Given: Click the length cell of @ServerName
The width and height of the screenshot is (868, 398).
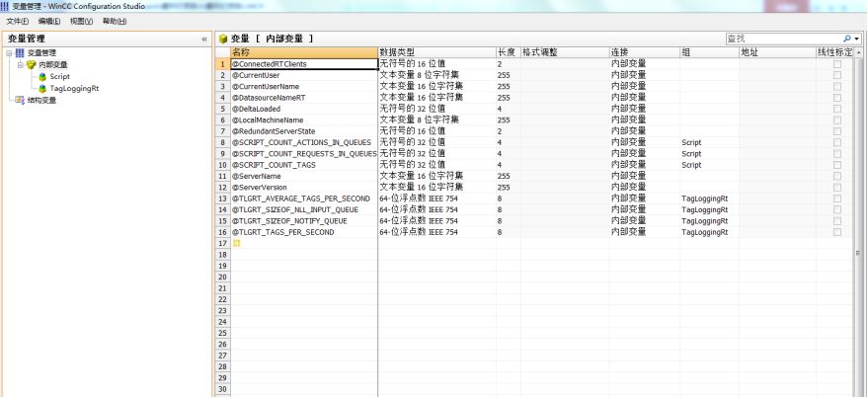Looking at the screenshot, I should pyautogui.click(x=509, y=176).
